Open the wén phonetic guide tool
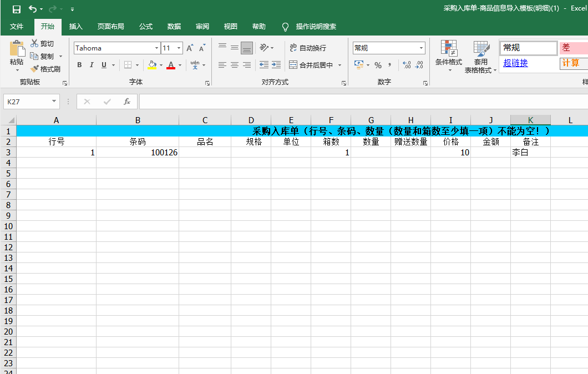588x374 pixels. (195, 65)
